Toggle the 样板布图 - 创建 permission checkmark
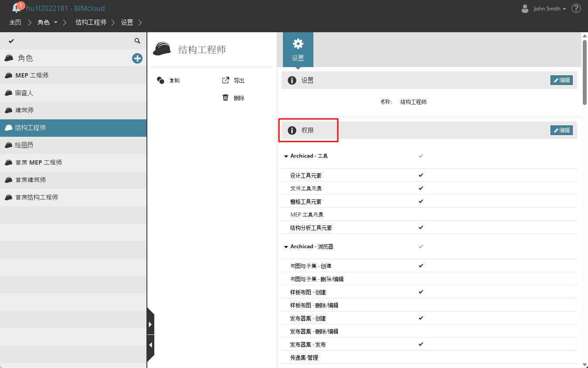 tap(421, 292)
